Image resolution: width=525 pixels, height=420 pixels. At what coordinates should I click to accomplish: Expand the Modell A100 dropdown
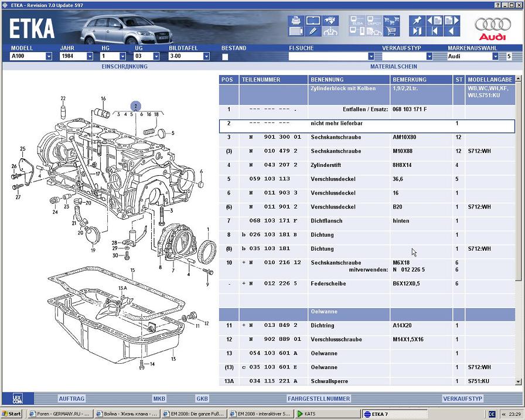click(x=49, y=57)
